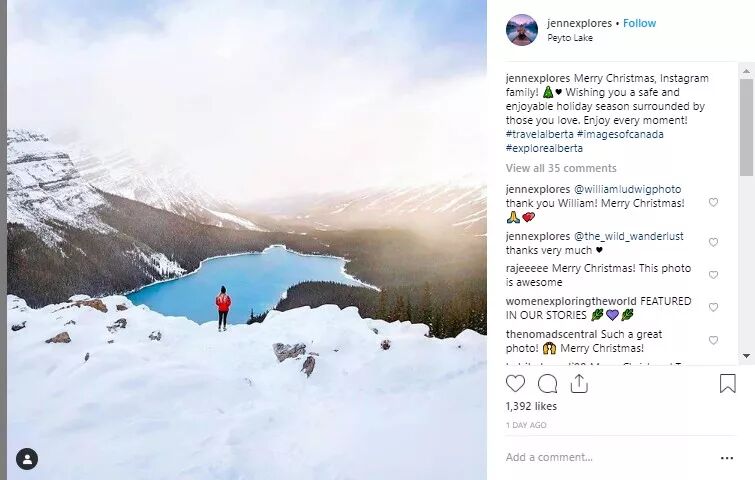This screenshot has width=755, height=480.
Task: Follow the jennexplores account
Action: coord(639,23)
